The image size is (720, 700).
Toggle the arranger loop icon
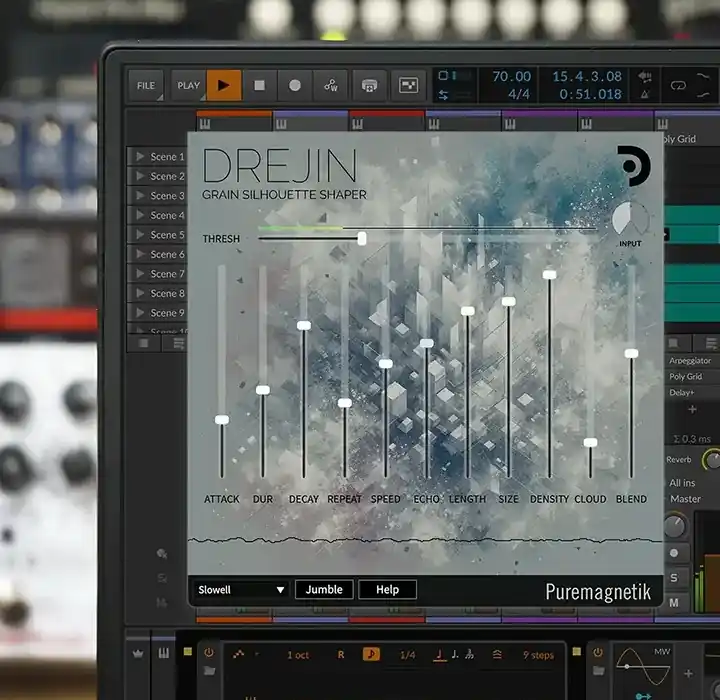tap(678, 85)
